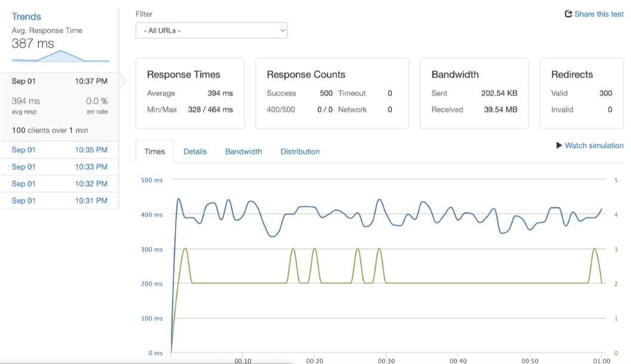631x364 pixels.
Task: Click the 01:00 x-axis time label
Action: 602,361
